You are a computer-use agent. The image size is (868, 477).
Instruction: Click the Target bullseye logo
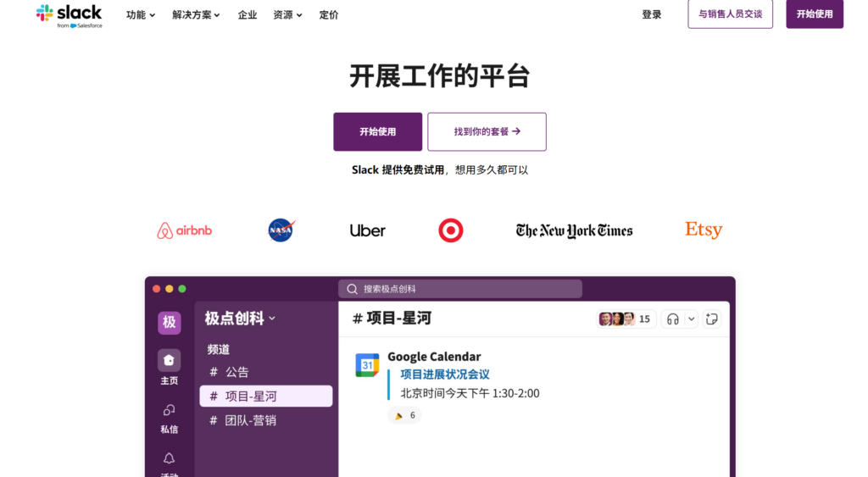451,230
